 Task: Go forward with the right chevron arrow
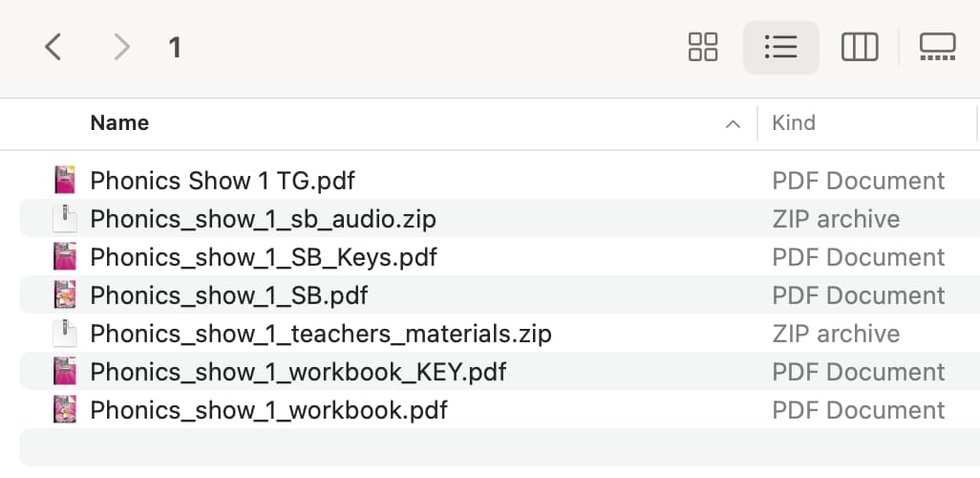(x=121, y=47)
